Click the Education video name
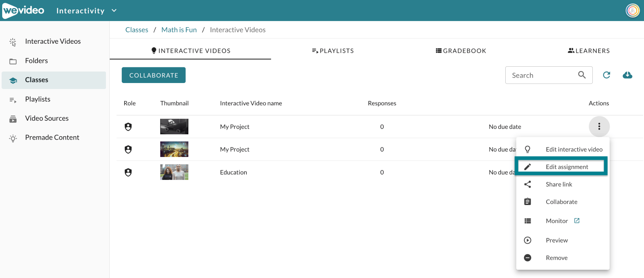 [x=233, y=172]
